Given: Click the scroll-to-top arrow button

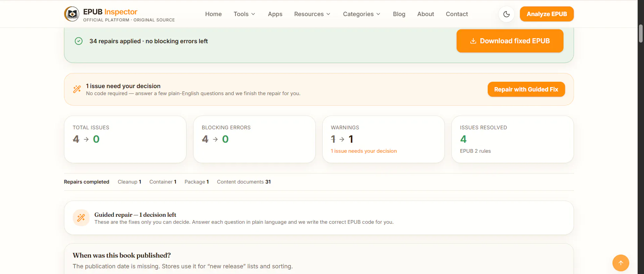Looking at the screenshot, I should click(621, 263).
